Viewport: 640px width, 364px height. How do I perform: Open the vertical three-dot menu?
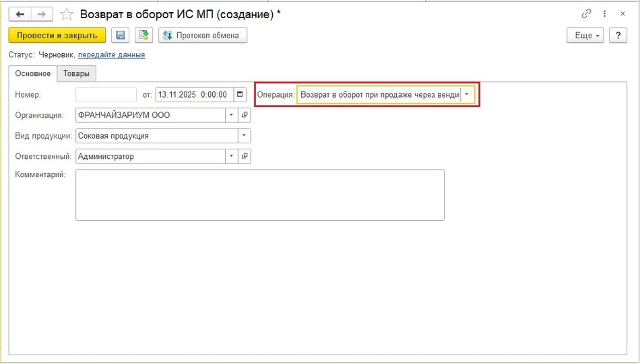(605, 14)
